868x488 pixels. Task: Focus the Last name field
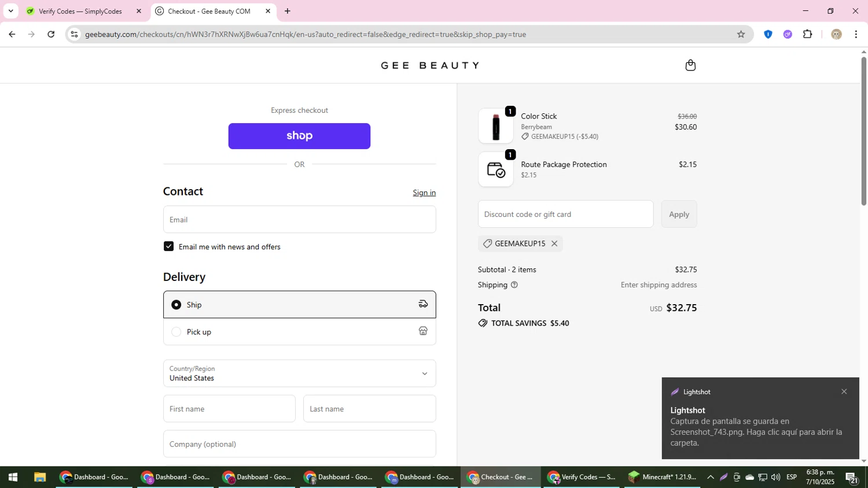(x=369, y=409)
